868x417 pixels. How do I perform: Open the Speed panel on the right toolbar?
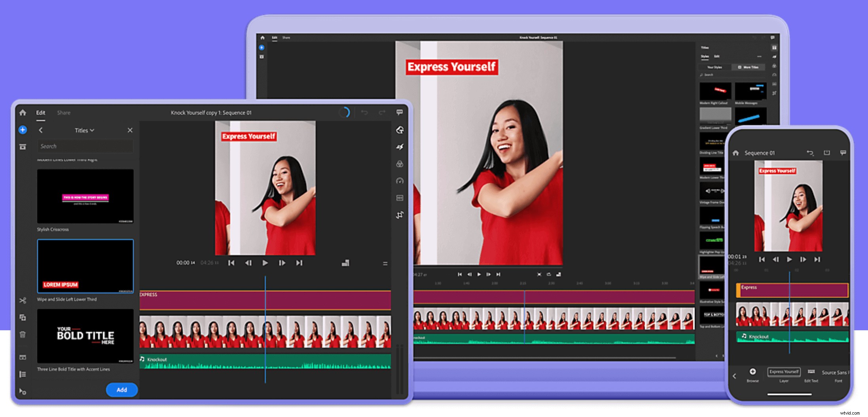click(400, 181)
